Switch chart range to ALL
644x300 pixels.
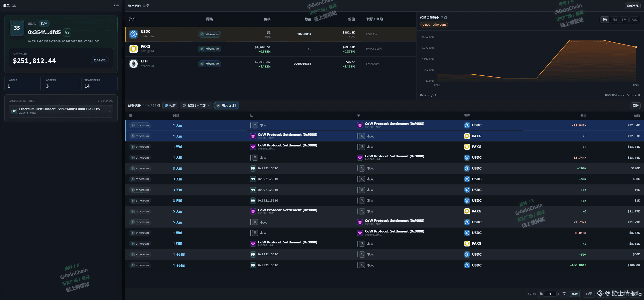(634, 20)
